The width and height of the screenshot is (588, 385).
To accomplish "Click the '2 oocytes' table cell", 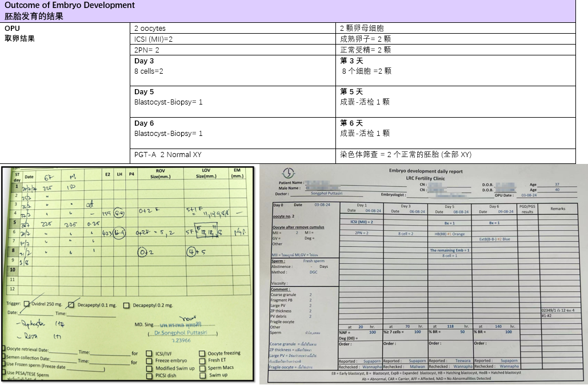I will [x=233, y=28].
